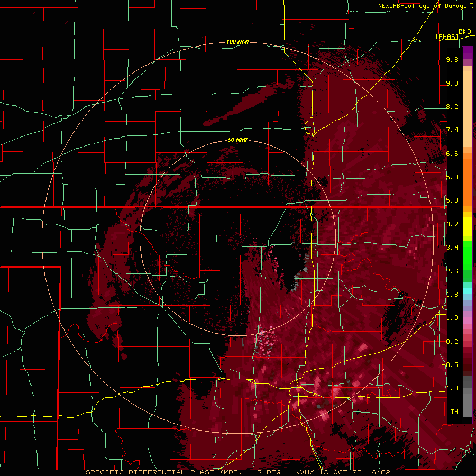Viewport: 476px width, 476px height.
Task: Click the [PHAS] legend unit label
Action: pos(447,36)
